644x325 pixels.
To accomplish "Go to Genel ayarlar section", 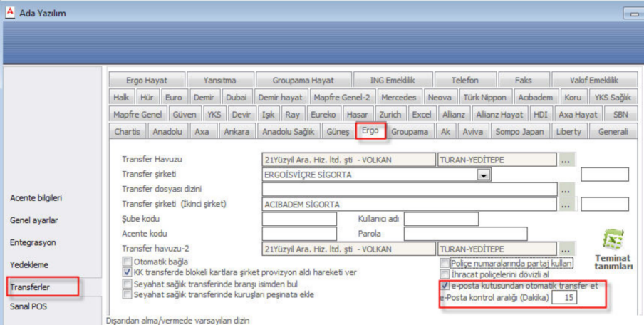I will 34,220.
